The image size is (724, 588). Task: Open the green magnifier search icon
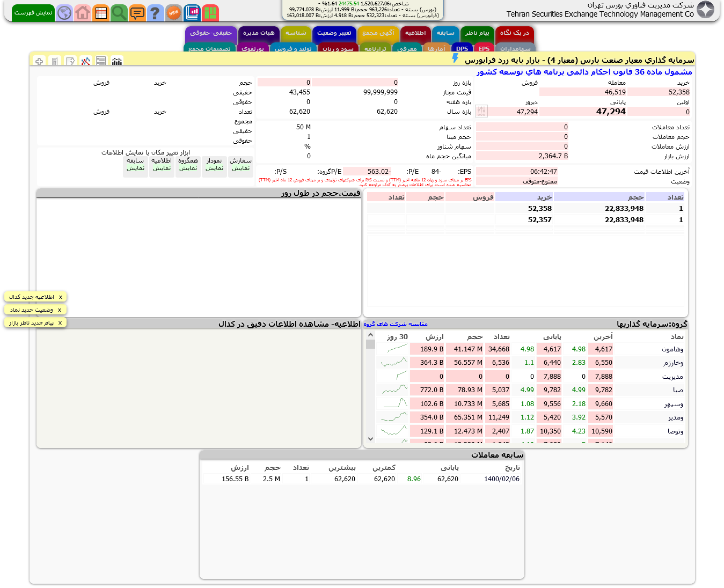coord(119,13)
